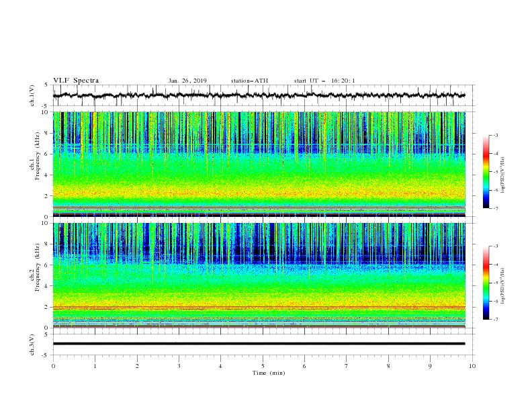
Task: Click the ch.1 "Frequency (kHz)" axis label
Action: pyautogui.click(x=38, y=156)
